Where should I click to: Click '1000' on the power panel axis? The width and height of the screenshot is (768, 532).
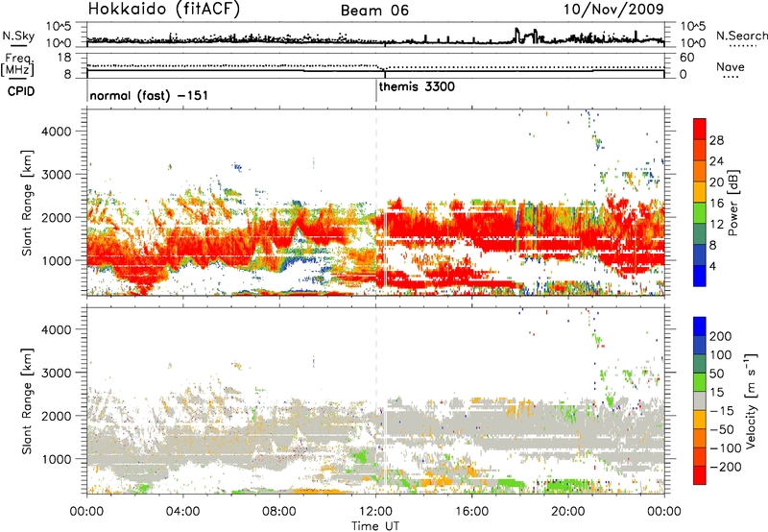[x=56, y=260]
